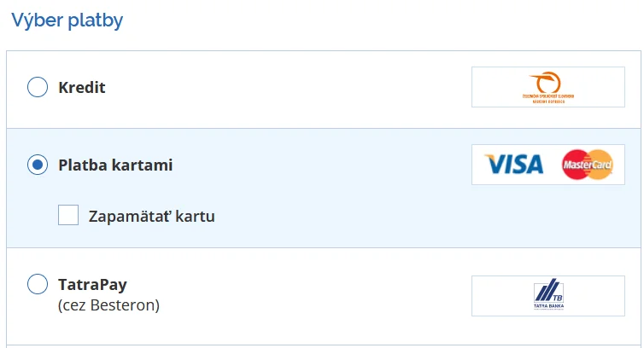Click the Platba kartami label
This screenshot has height=348, width=644.
[115, 165]
